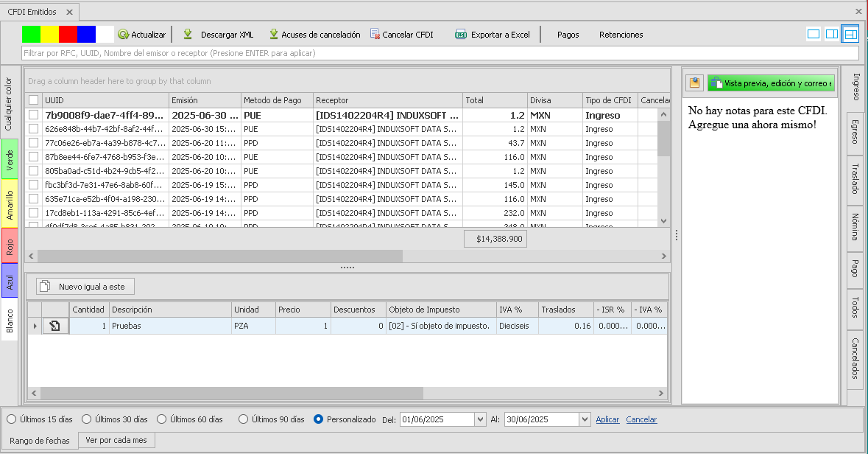This screenshot has height=454, width=868.
Task: Select the Últimos 90 días option
Action: click(x=243, y=419)
